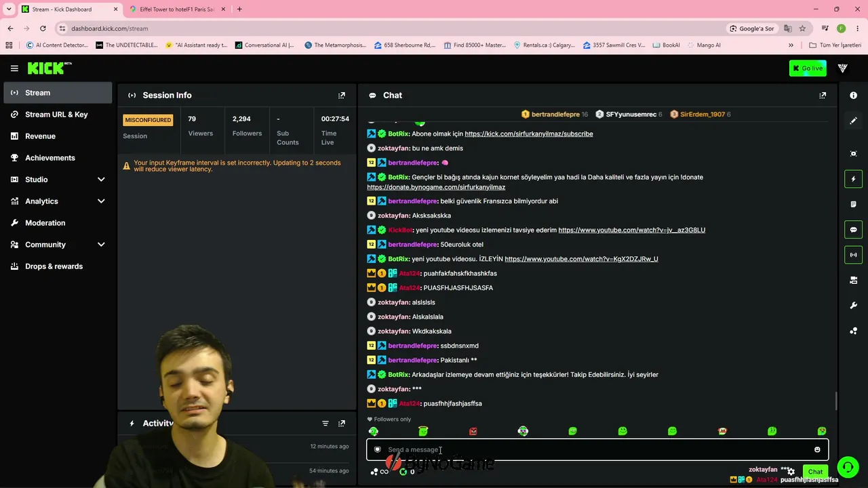Open the YouTube link ending in jv_az3G8LU
The image size is (868, 488).
click(632, 230)
